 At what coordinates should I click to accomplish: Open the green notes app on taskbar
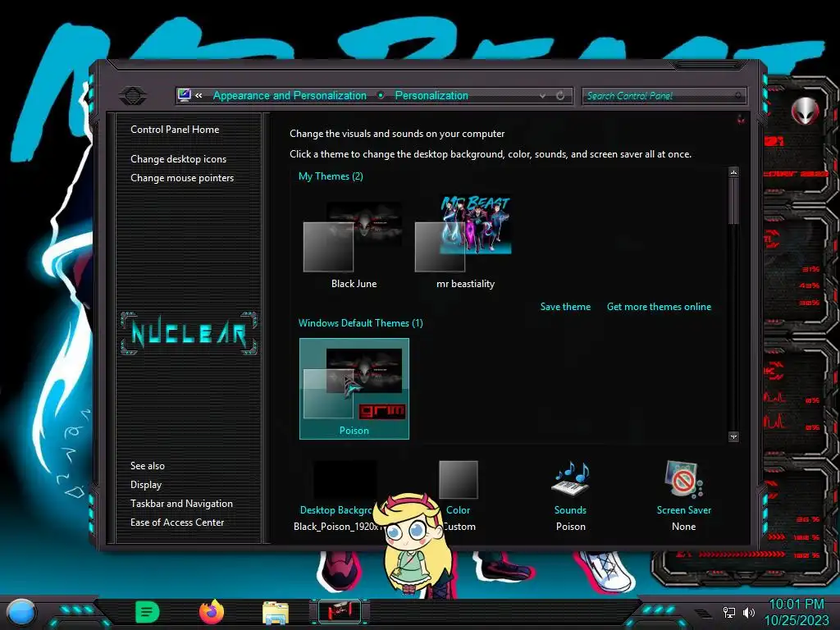(x=147, y=612)
